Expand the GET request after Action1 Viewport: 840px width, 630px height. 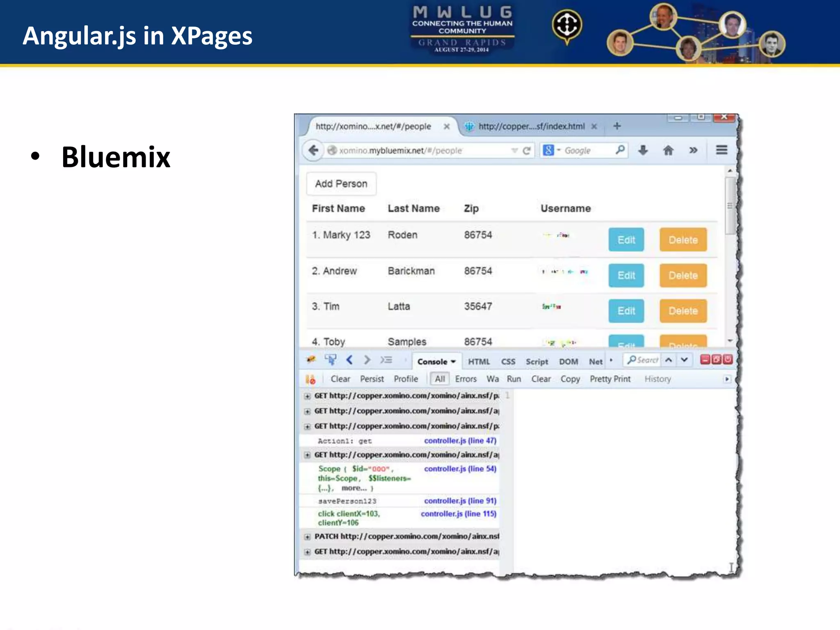click(x=307, y=455)
